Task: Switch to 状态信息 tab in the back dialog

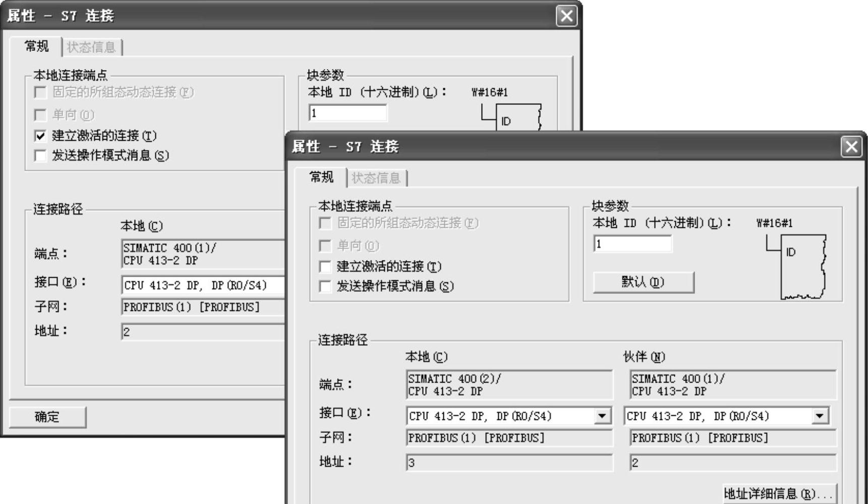Action: click(91, 47)
